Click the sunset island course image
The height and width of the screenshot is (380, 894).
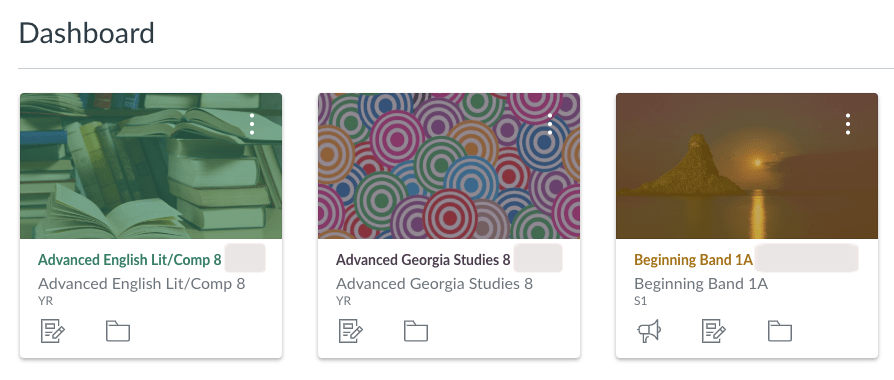[x=747, y=166]
